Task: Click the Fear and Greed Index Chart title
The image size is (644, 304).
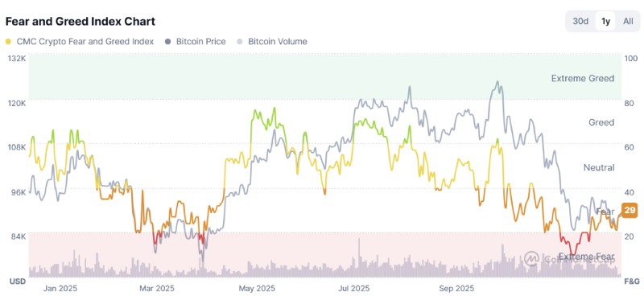Action: 80,22
